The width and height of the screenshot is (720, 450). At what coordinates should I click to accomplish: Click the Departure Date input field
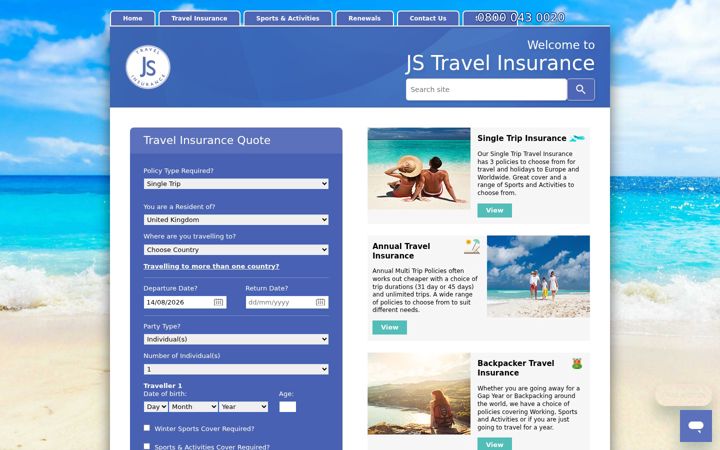point(185,302)
